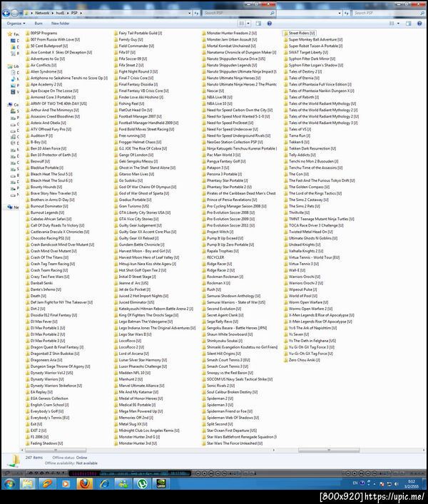Click scroll-right arrow of left window scrollbar

[274, 451]
